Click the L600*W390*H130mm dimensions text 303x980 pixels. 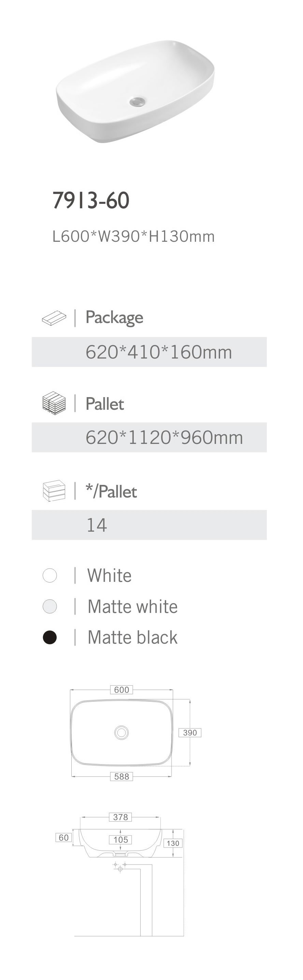[133, 237]
